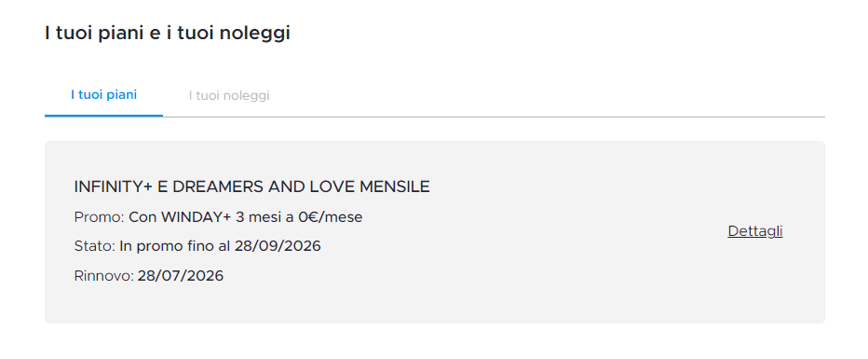Click the page heading I tuoi piani e i tuoi noleggi
The height and width of the screenshot is (359, 868).
pyautogui.click(x=168, y=34)
